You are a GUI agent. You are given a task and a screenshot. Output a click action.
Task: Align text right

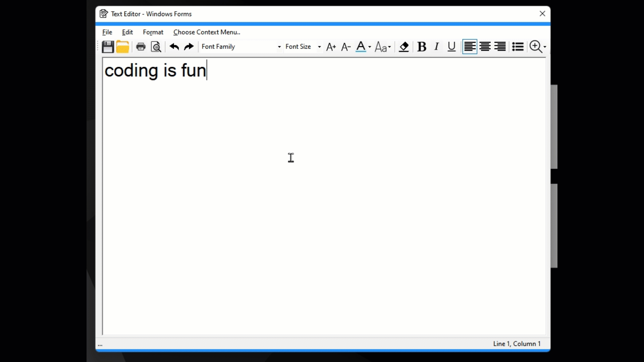pos(500,47)
